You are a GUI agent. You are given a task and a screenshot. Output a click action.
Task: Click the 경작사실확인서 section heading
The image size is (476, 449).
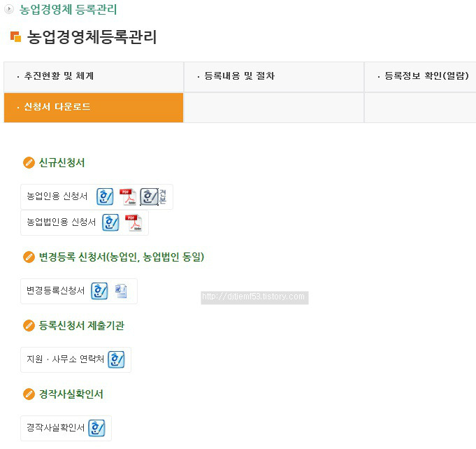tap(71, 394)
